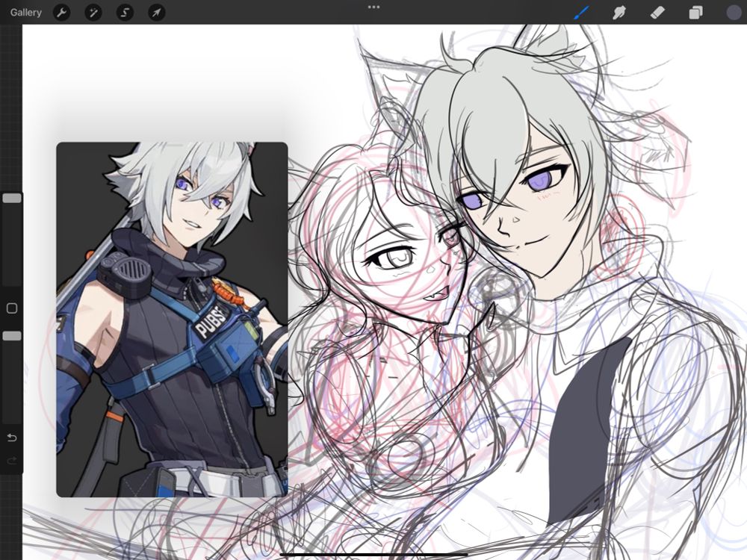Tap the square modify button on sidebar
747x560 pixels.
(x=12, y=308)
